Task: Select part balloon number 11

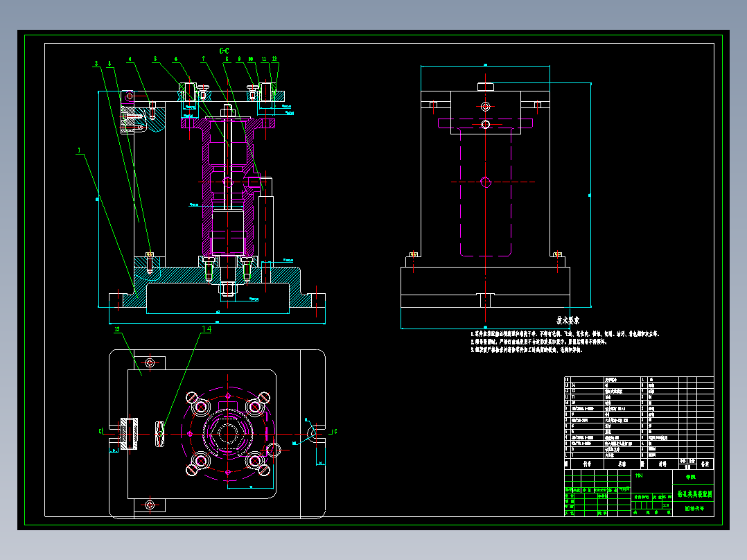Action: tap(263, 59)
